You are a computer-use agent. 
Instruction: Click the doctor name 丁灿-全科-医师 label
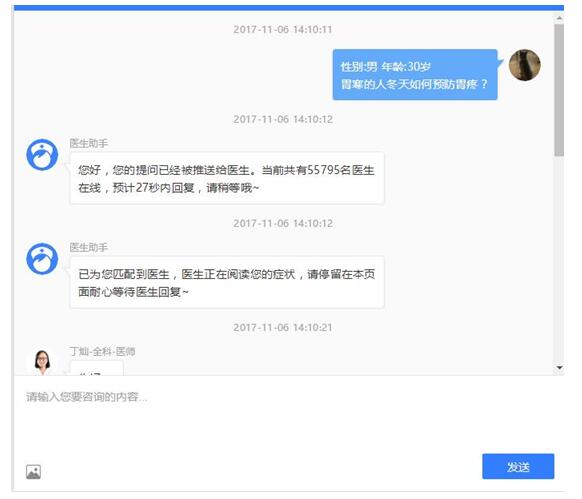102,351
